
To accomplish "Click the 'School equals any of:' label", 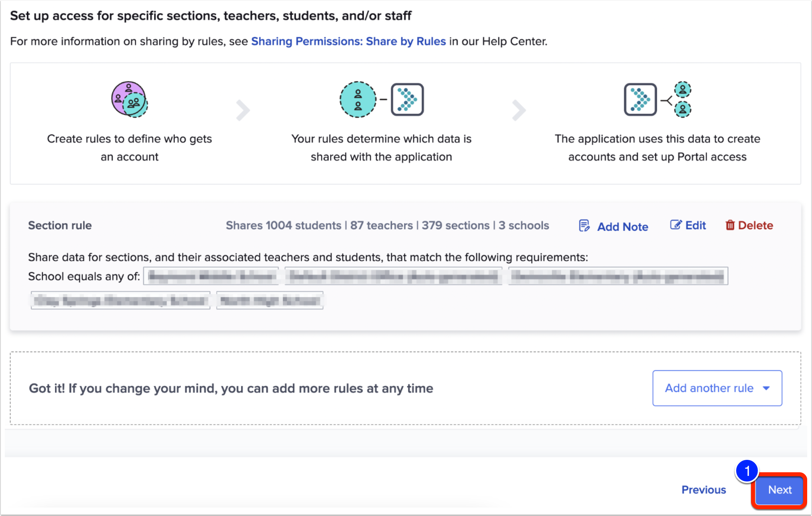I will [84, 276].
